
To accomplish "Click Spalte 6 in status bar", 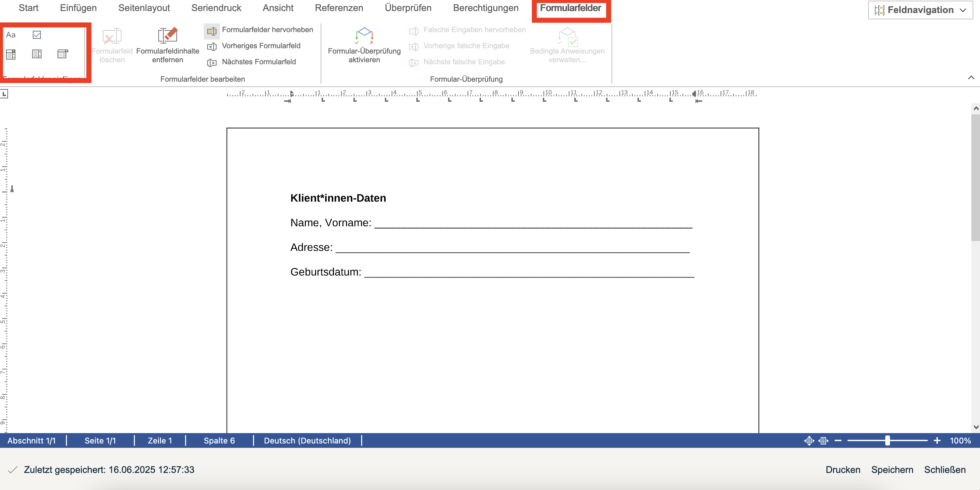I will tap(219, 440).
